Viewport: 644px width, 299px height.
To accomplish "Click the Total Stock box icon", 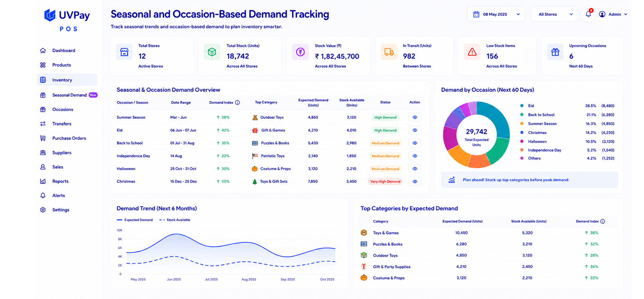I will 212,52.
